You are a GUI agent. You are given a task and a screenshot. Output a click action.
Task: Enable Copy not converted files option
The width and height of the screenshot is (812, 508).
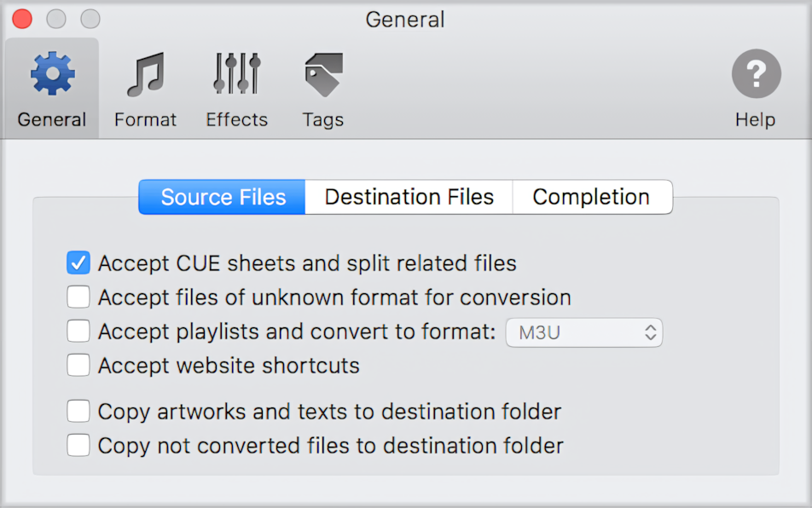[x=78, y=446]
